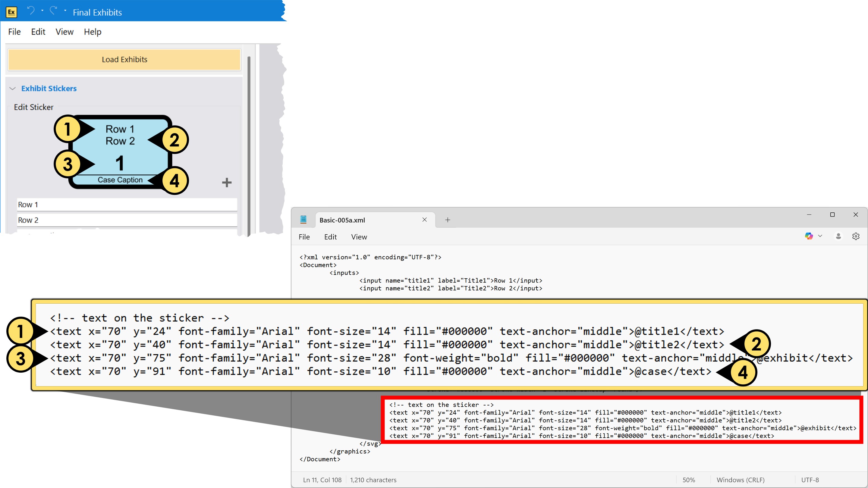868x488 pixels.
Task: Click the account profile icon in Notepad
Action: (839, 236)
